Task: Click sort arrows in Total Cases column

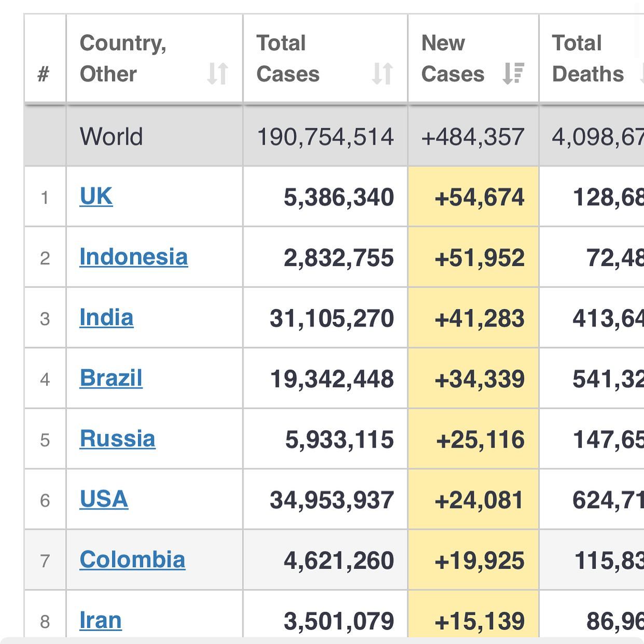Action: [382, 74]
